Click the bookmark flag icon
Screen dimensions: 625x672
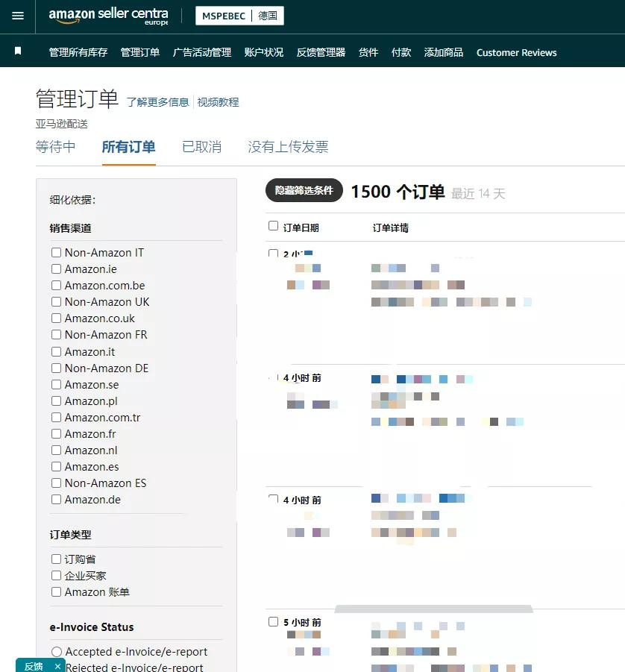[18, 51]
